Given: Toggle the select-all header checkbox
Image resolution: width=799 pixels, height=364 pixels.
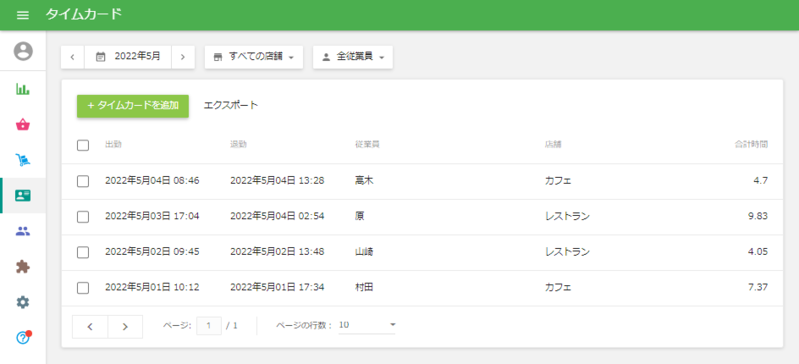Looking at the screenshot, I should pyautogui.click(x=83, y=145).
